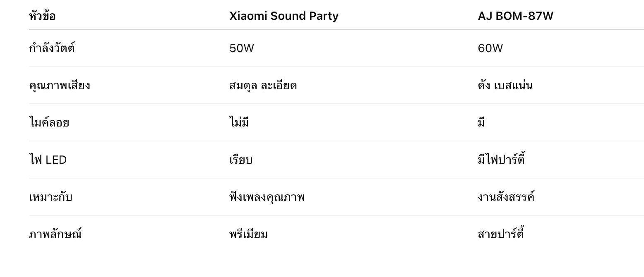Select the เหมาะกับ row label
Image resolution: width=644 pixels, height=277 pixels.
50,197
